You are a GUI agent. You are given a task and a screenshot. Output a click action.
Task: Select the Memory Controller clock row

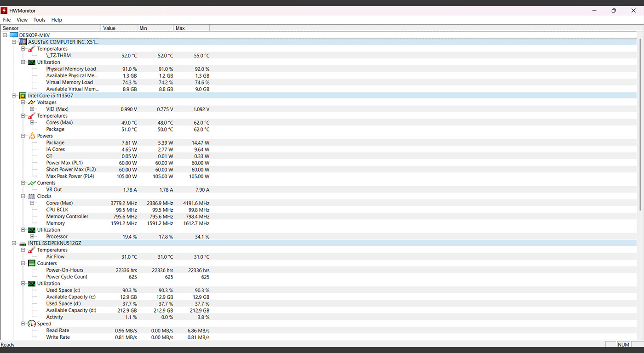click(x=318, y=216)
